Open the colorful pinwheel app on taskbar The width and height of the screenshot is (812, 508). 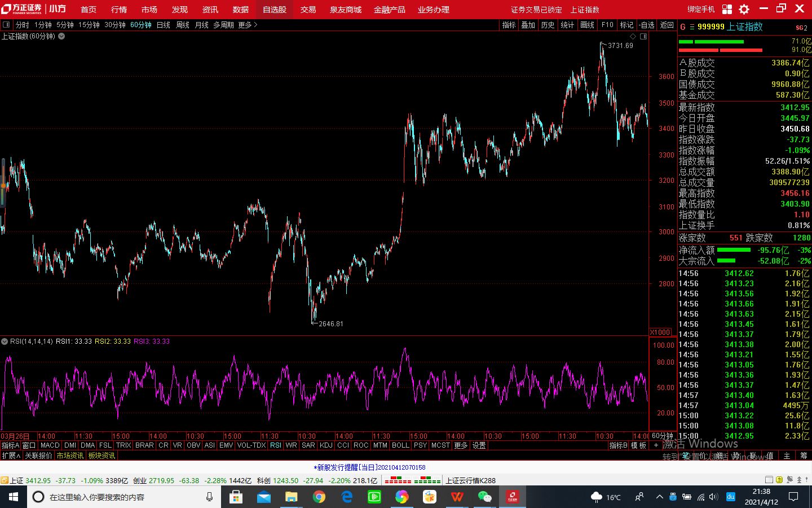(402, 497)
